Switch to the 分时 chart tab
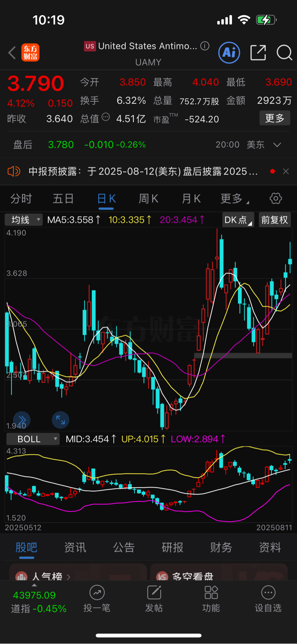This screenshot has width=297, height=644. tap(21, 199)
